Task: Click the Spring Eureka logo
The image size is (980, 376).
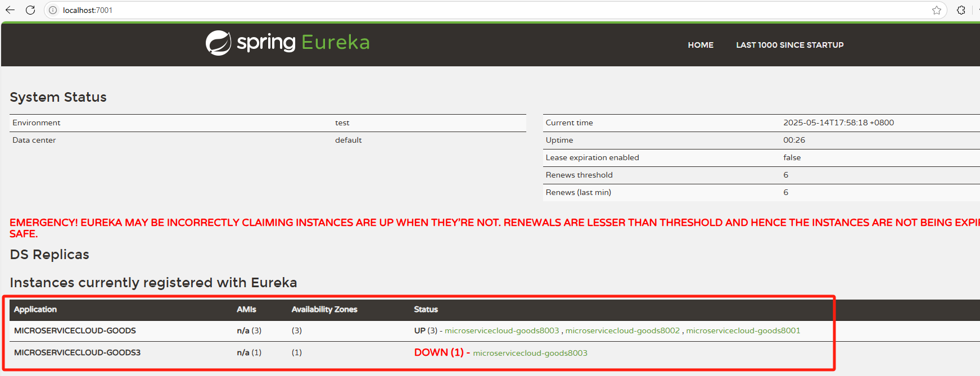Action: pyautogui.click(x=287, y=43)
